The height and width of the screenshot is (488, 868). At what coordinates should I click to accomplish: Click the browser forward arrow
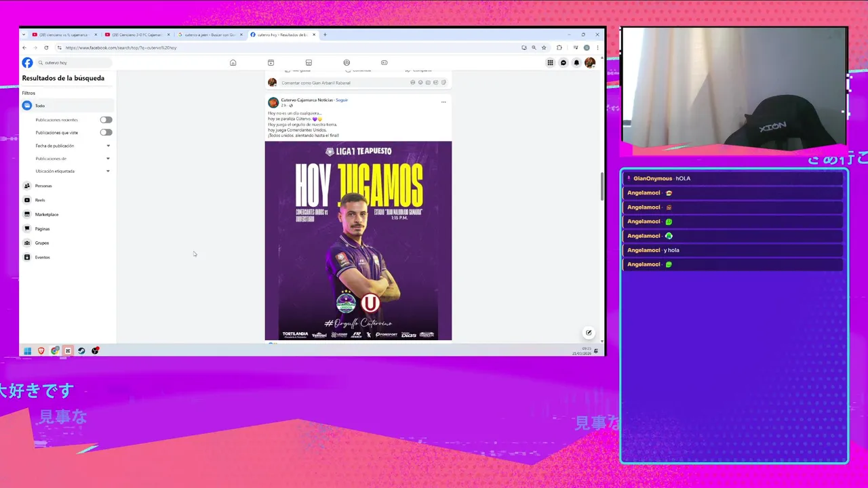tap(35, 47)
